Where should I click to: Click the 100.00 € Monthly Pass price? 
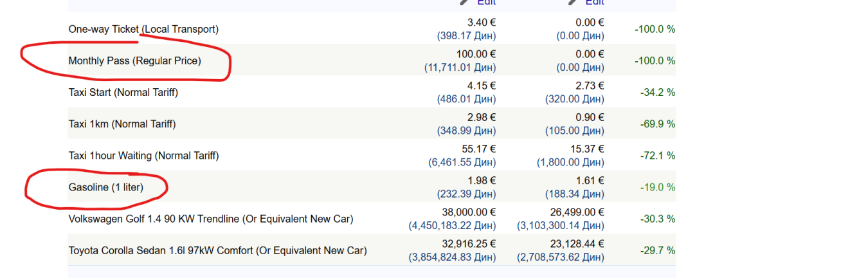pyautogui.click(x=475, y=54)
